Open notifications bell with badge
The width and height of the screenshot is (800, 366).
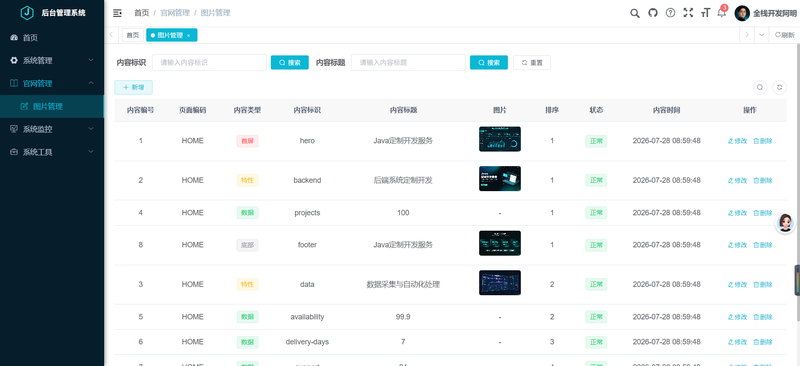tap(722, 12)
